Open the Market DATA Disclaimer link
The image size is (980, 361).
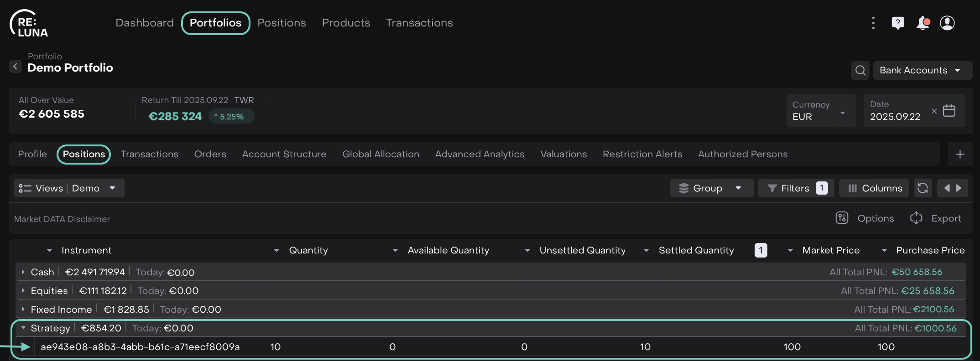point(62,219)
